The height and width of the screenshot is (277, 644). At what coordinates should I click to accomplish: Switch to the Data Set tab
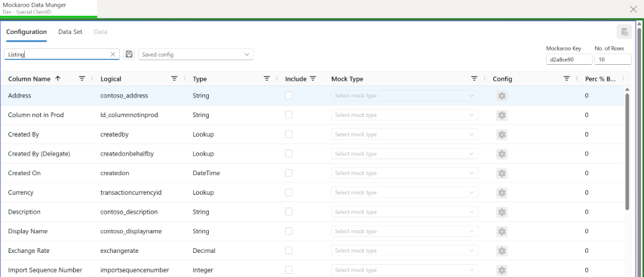[70, 32]
